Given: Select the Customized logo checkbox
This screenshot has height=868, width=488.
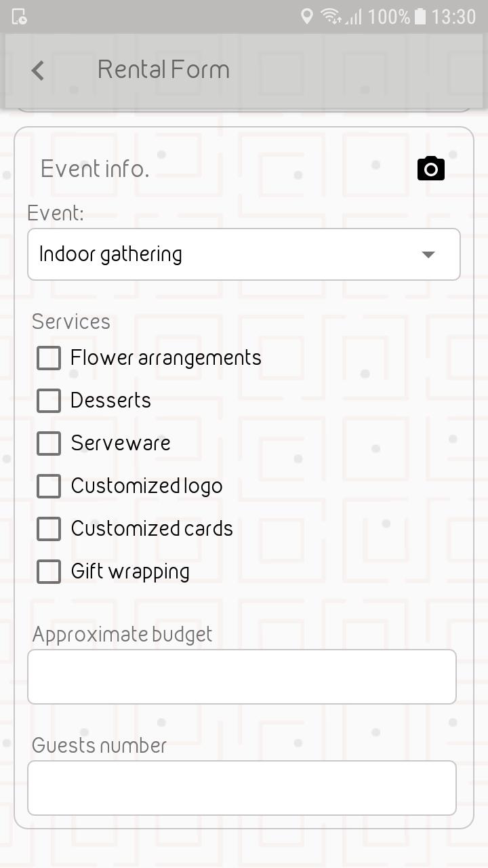Looking at the screenshot, I should pyautogui.click(x=49, y=486).
